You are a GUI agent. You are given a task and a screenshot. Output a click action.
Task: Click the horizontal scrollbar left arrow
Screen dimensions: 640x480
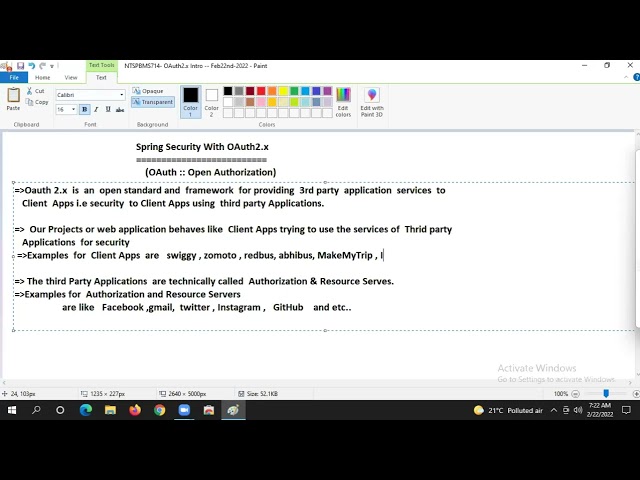click(x=4, y=383)
